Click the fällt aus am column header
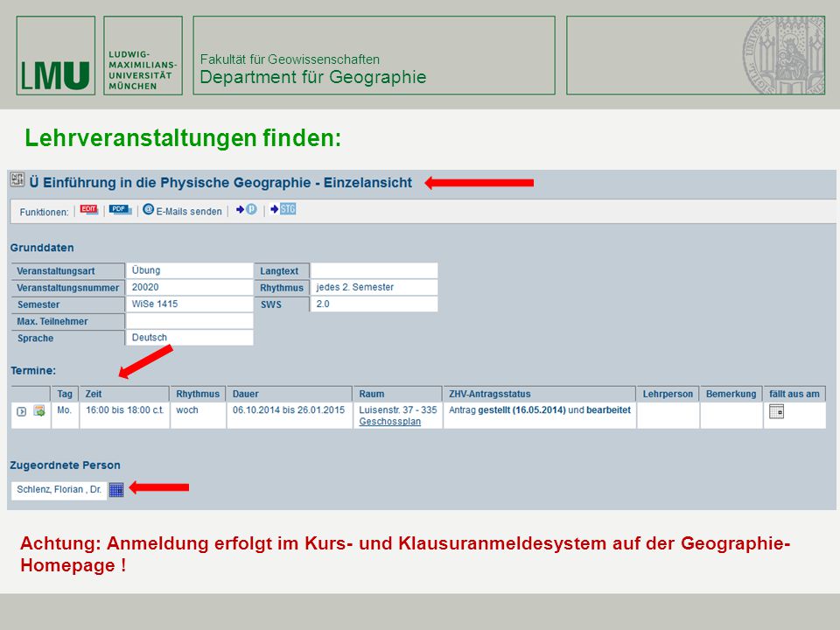This screenshot has height=630, width=840. tap(794, 394)
